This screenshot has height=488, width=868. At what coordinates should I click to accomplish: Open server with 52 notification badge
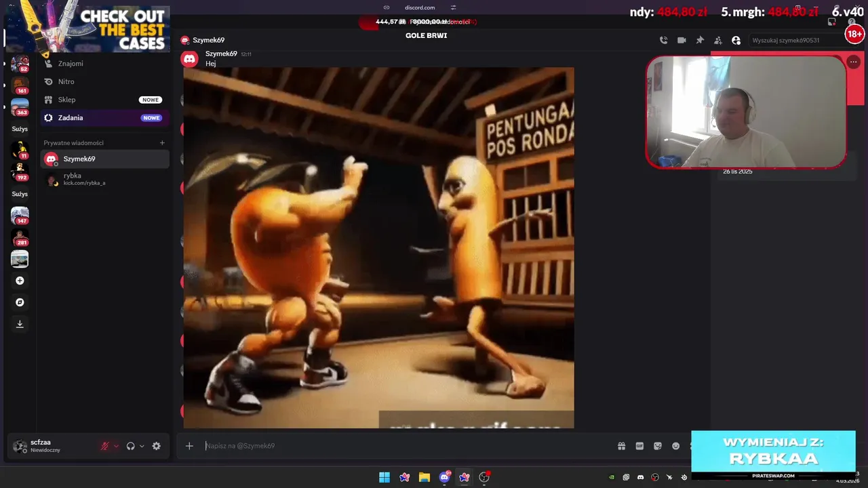pyautogui.click(x=20, y=64)
